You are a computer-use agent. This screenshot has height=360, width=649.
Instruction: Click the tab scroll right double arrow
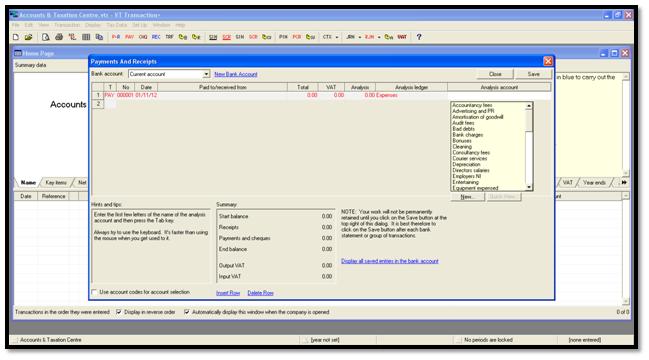pos(624,182)
